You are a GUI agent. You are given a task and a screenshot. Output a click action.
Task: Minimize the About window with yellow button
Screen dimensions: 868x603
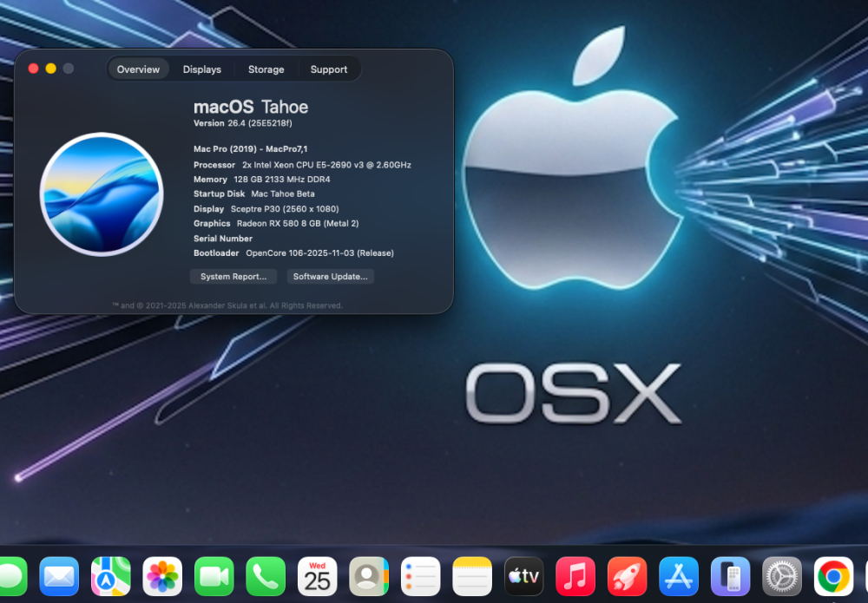[x=51, y=69]
